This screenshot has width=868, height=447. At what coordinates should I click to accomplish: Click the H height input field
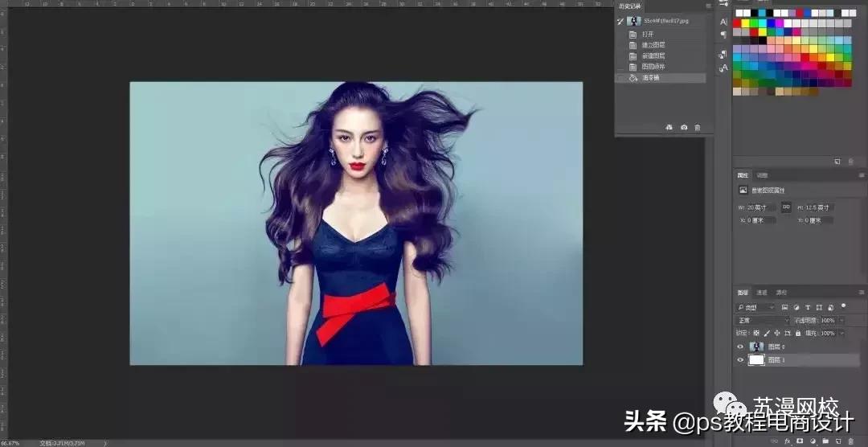tap(818, 207)
